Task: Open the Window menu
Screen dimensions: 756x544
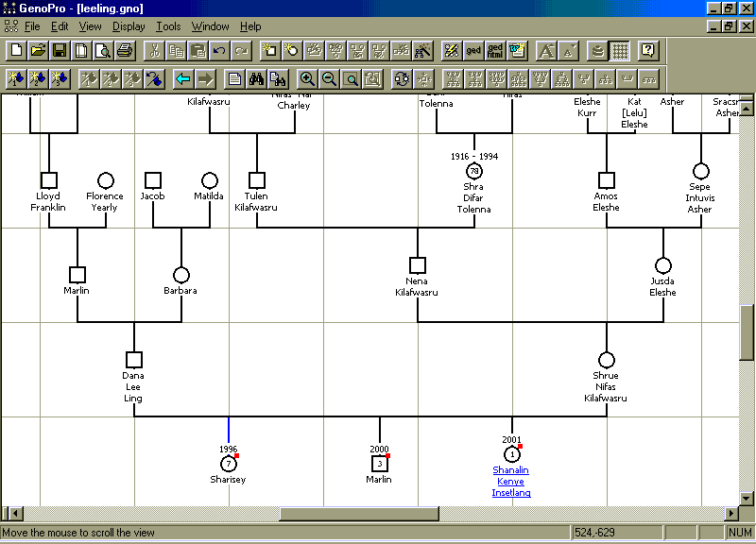Action: click(x=210, y=26)
